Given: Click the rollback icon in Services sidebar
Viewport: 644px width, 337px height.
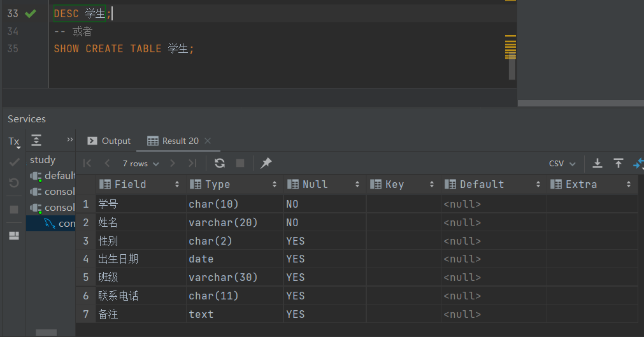Looking at the screenshot, I should pos(14,182).
